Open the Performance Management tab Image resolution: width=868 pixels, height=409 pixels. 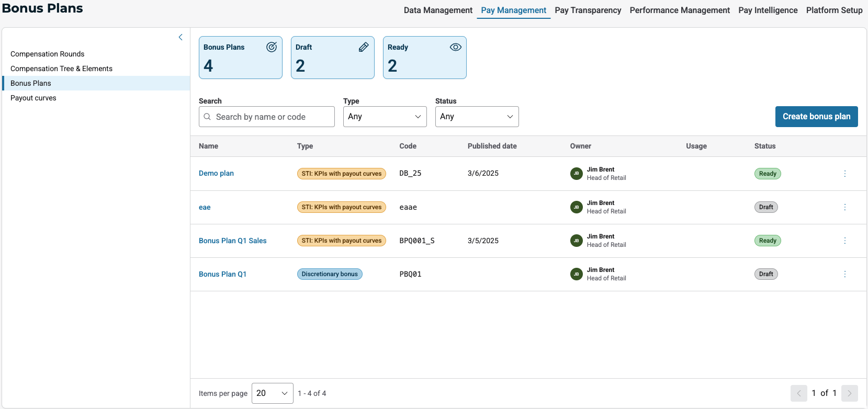click(680, 10)
